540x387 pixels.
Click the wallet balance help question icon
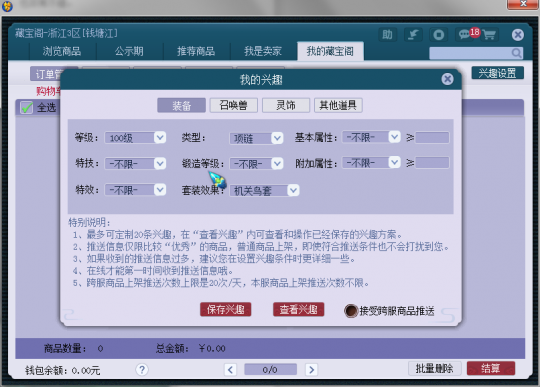(142, 369)
